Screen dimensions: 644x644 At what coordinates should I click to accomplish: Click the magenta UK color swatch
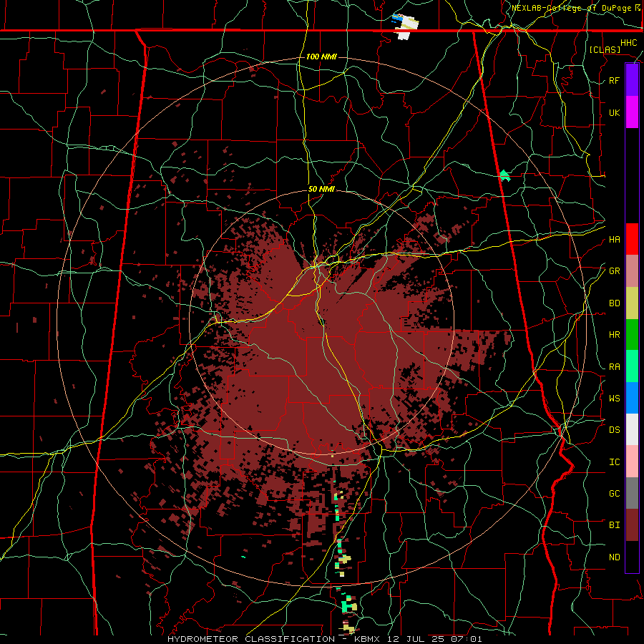(x=632, y=112)
